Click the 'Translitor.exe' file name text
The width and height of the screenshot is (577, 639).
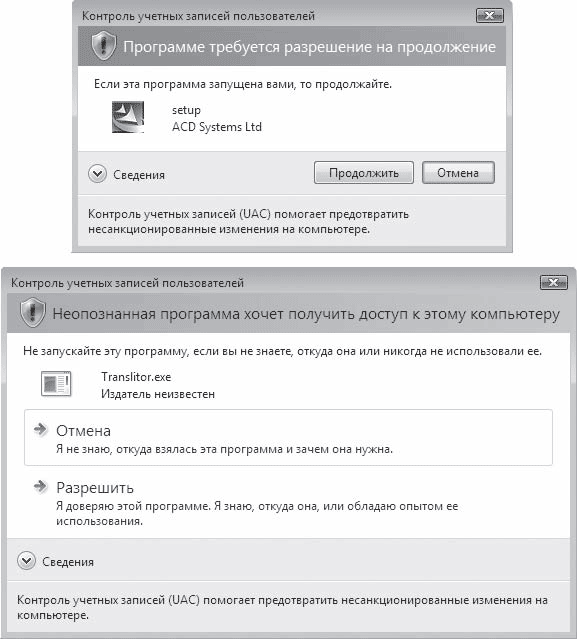click(136, 377)
